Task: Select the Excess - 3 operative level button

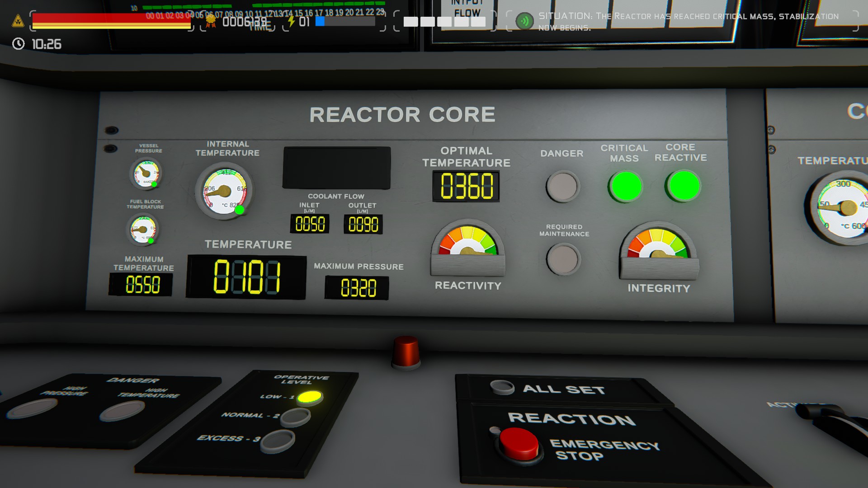Action: pyautogui.click(x=278, y=441)
